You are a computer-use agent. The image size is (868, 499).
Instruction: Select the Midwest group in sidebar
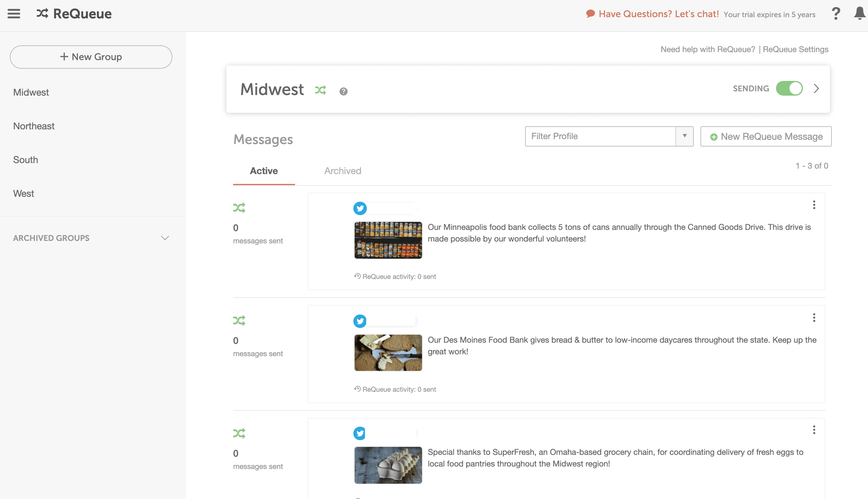click(x=31, y=92)
